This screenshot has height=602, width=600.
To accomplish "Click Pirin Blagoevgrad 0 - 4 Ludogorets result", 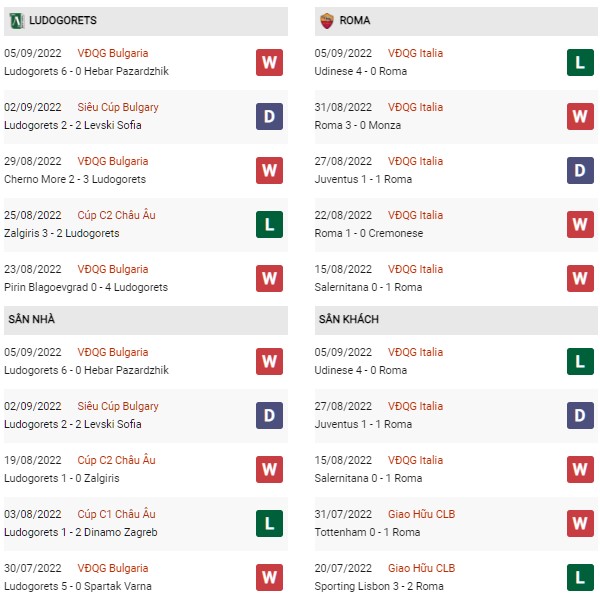I will (x=86, y=287).
